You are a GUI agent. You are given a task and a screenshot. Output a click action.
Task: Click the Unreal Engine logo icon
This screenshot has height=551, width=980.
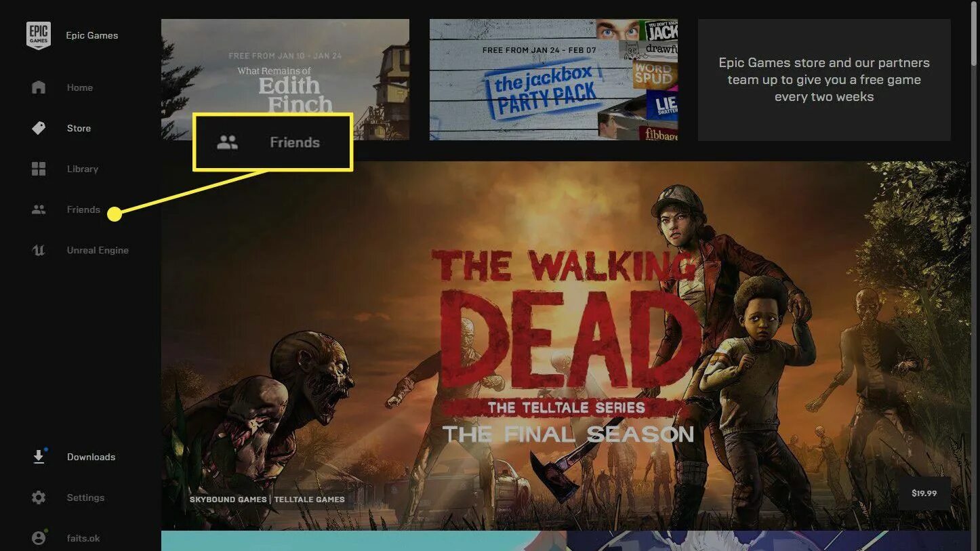pos(39,250)
